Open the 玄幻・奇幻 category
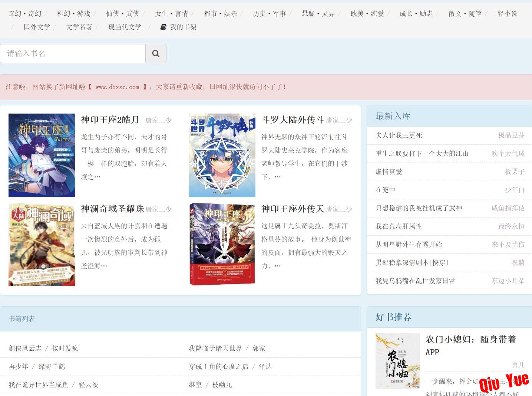 point(25,14)
